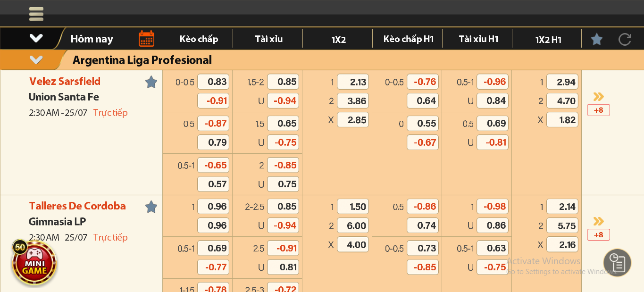644x292 pixels.
Task: Open the orange calendar date picker
Action: pos(146,39)
